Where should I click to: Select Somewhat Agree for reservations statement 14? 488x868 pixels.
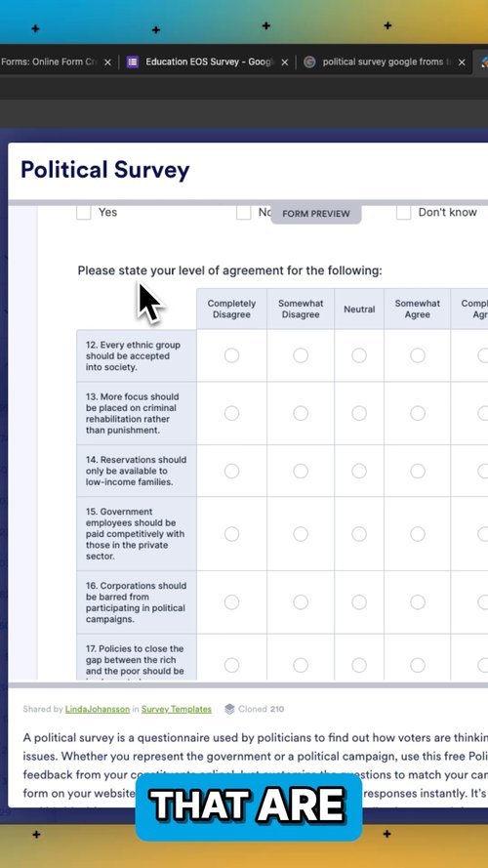click(x=418, y=471)
